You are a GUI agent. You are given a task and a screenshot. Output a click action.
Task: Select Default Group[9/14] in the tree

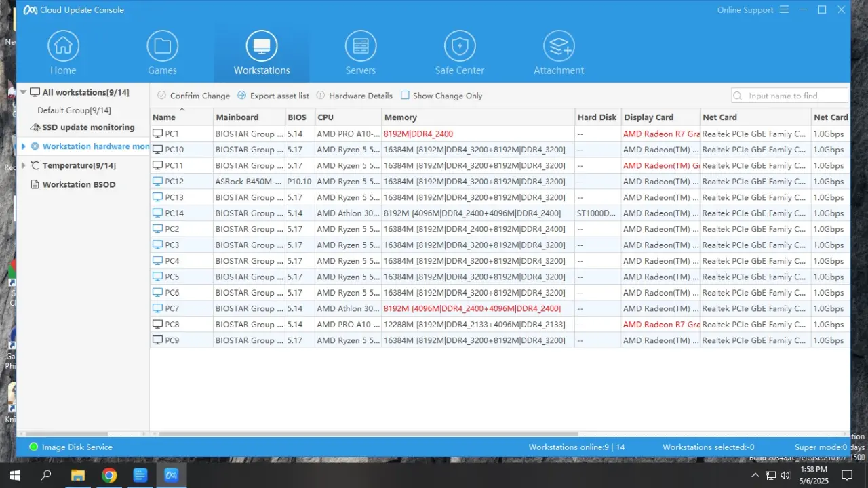coord(74,110)
